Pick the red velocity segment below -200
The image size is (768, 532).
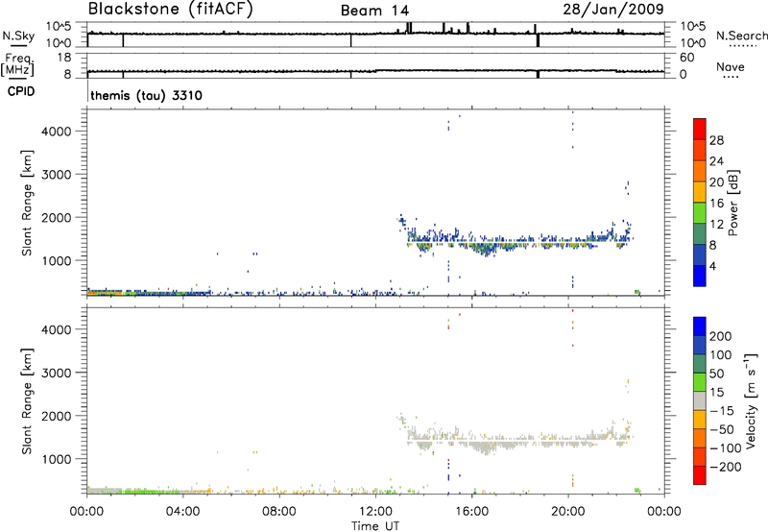700,475
